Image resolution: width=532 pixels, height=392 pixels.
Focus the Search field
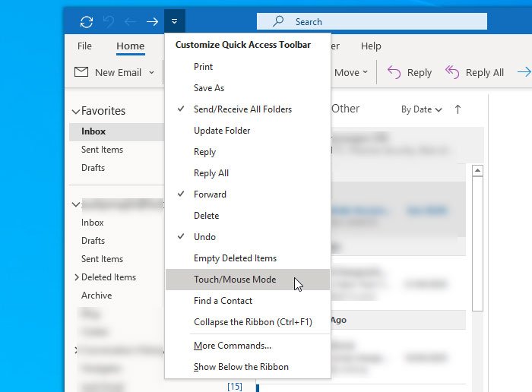372,21
